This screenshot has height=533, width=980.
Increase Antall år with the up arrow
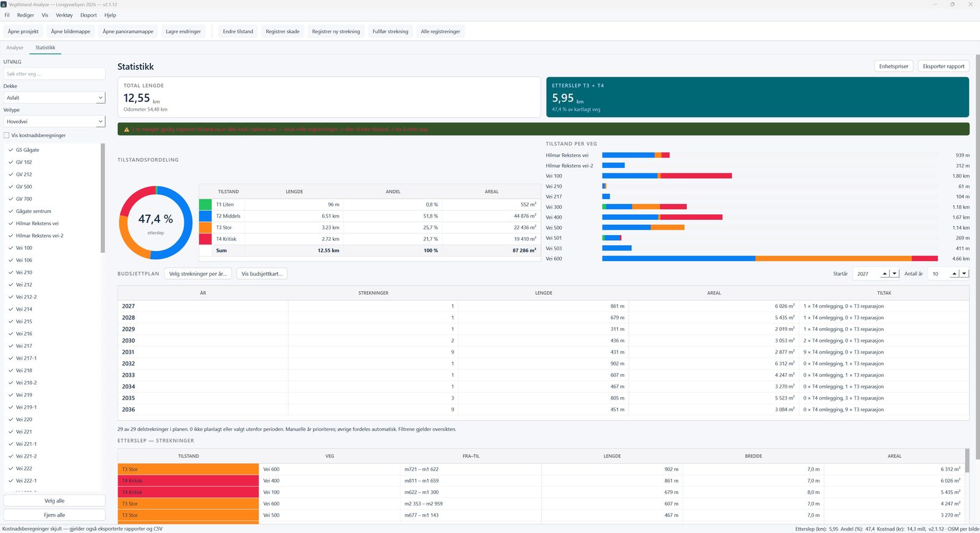[954, 274]
